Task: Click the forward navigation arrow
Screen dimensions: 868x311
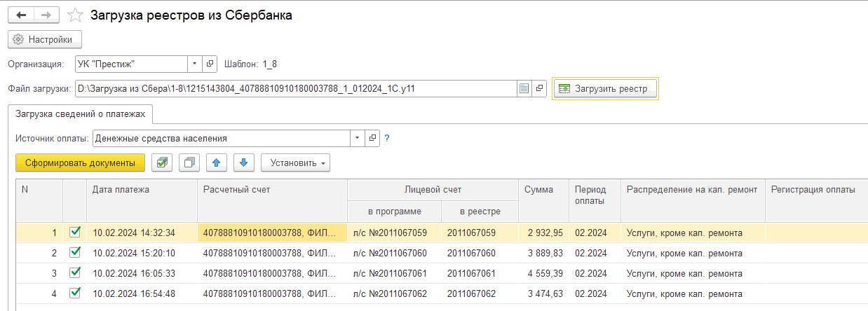Action: tap(46, 15)
